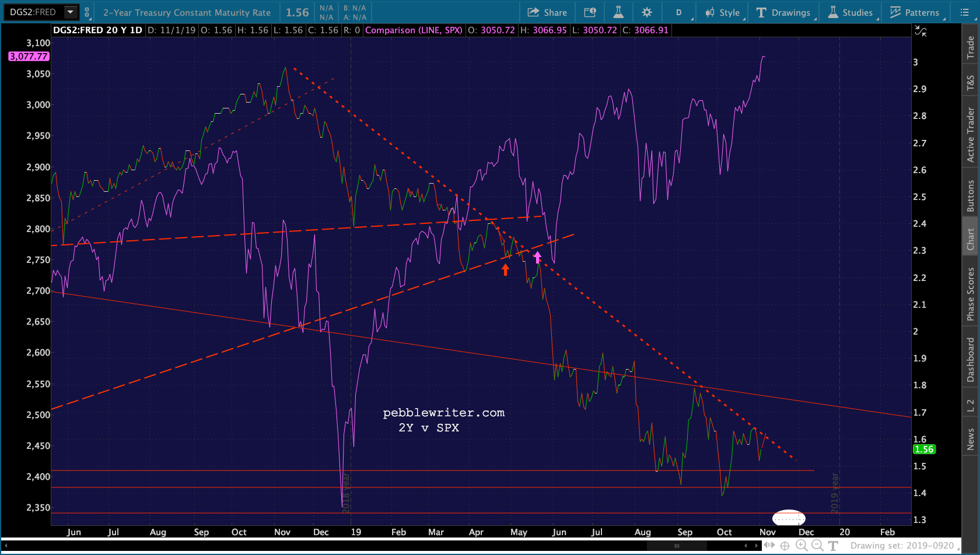Click the expand/collapse price axis icon
The image size is (980, 555).
point(921,31)
